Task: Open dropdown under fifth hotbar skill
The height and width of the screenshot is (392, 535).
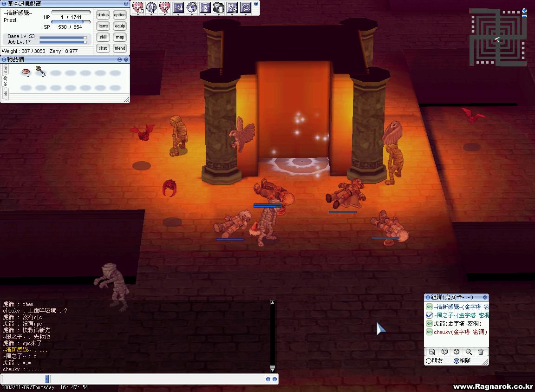Action: coord(191,15)
